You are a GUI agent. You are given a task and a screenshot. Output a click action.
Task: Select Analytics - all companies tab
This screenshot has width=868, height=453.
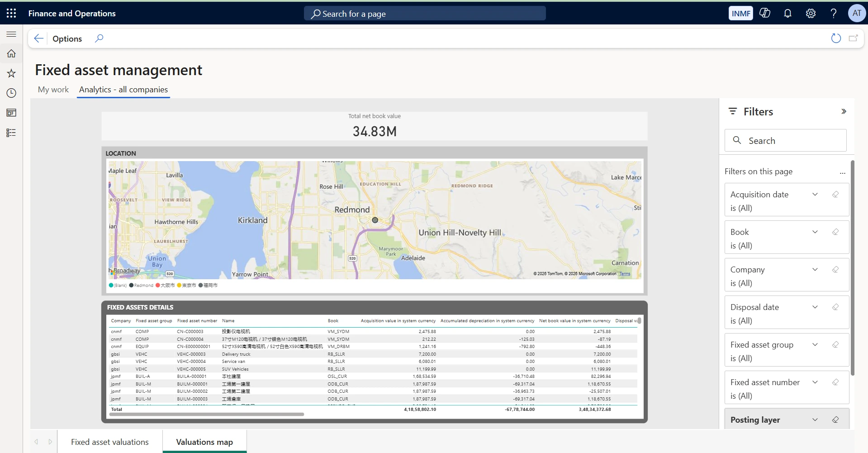point(123,90)
